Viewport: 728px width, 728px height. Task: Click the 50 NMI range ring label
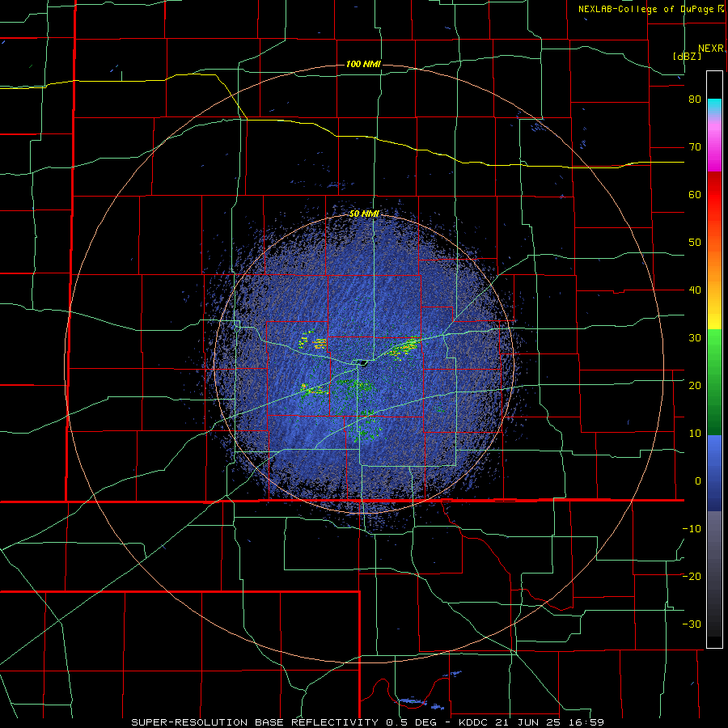pos(365,214)
